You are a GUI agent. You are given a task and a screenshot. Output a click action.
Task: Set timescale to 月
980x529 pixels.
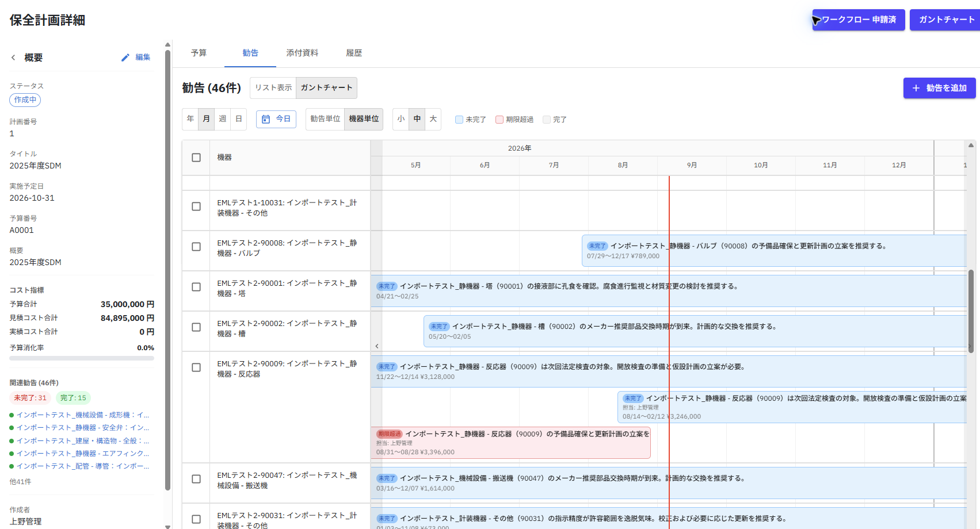coord(207,119)
